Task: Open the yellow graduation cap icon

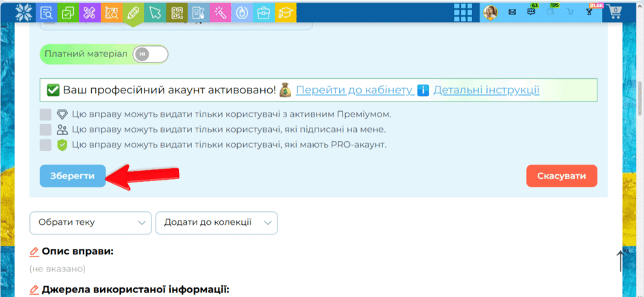Action: tap(286, 13)
